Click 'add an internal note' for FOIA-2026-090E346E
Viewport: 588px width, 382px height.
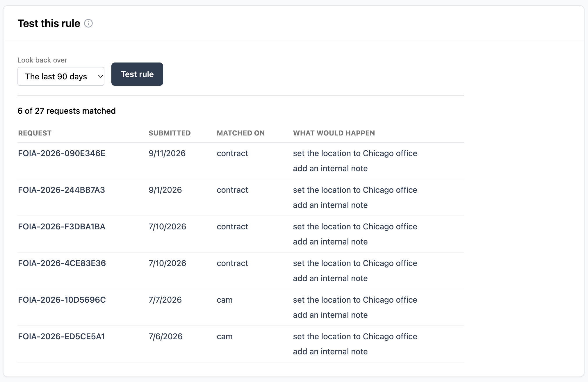tap(330, 168)
